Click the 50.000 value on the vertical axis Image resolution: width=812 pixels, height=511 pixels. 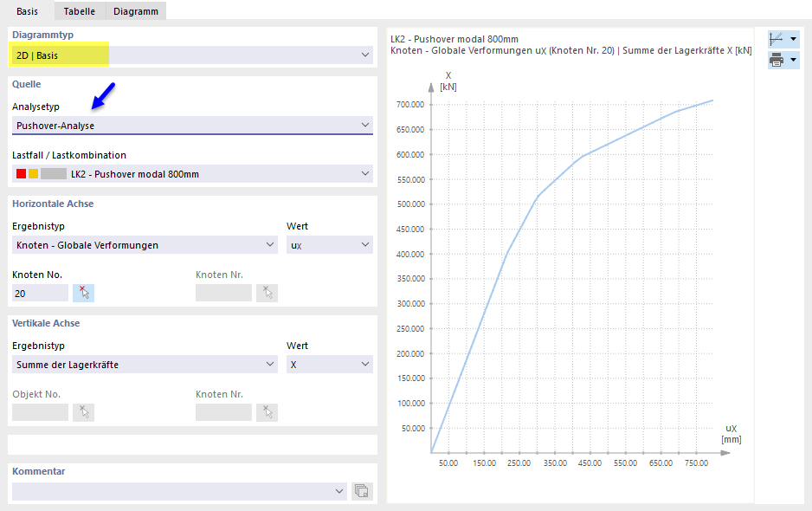pyautogui.click(x=413, y=428)
